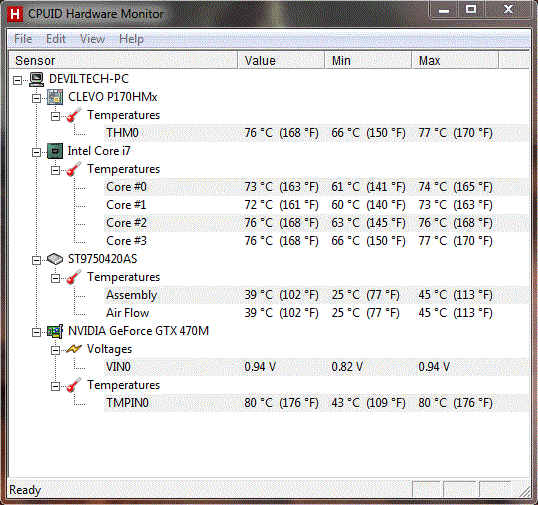Click thermometer icon under CLEVO P170HMx
This screenshot has width=538, height=505.
coord(74,115)
